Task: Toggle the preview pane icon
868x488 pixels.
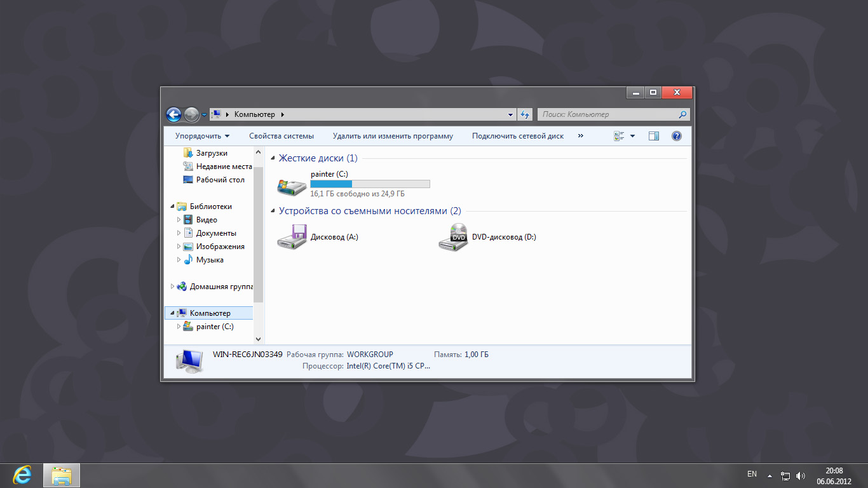Action: point(654,136)
